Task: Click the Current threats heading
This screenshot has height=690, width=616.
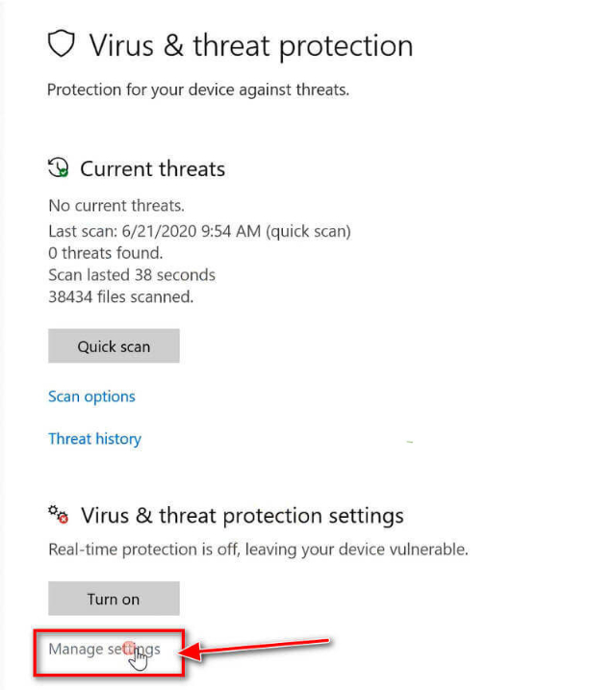Action: click(x=152, y=169)
